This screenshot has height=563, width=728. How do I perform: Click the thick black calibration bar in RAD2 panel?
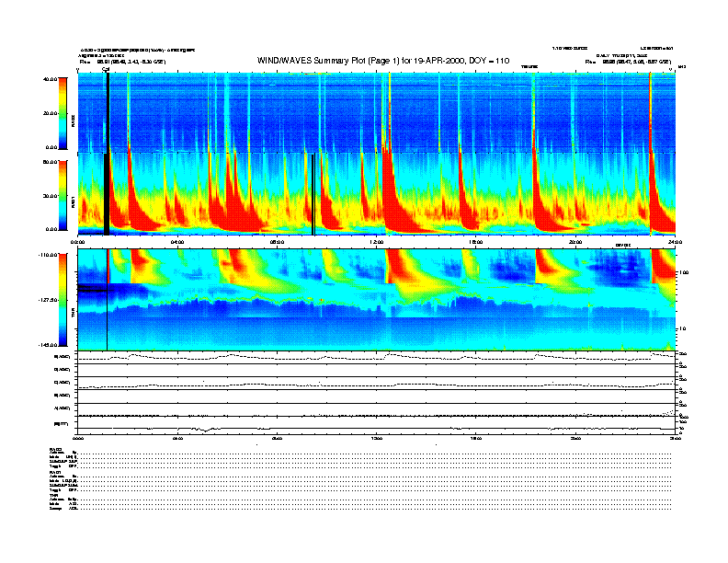coord(108,112)
